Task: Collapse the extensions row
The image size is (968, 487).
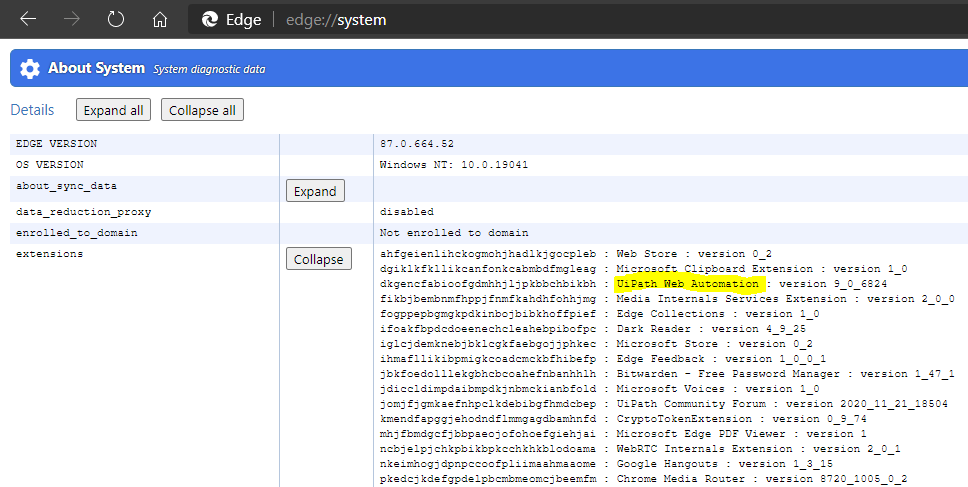Action: click(319, 259)
